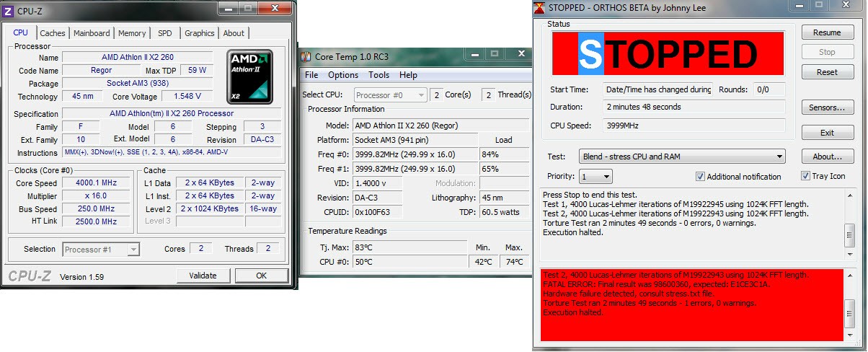The height and width of the screenshot is (352, 868).
Task: Switch to the SPD tab in CPU-Z
Action: point(165,33)
